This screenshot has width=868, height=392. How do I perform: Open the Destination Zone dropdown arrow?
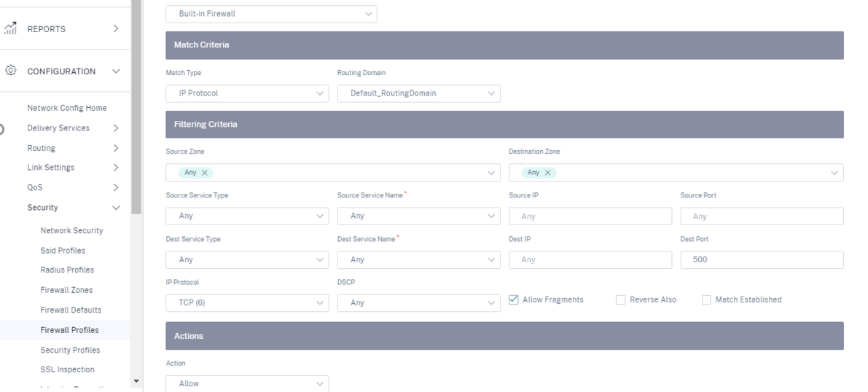[834, 173]
